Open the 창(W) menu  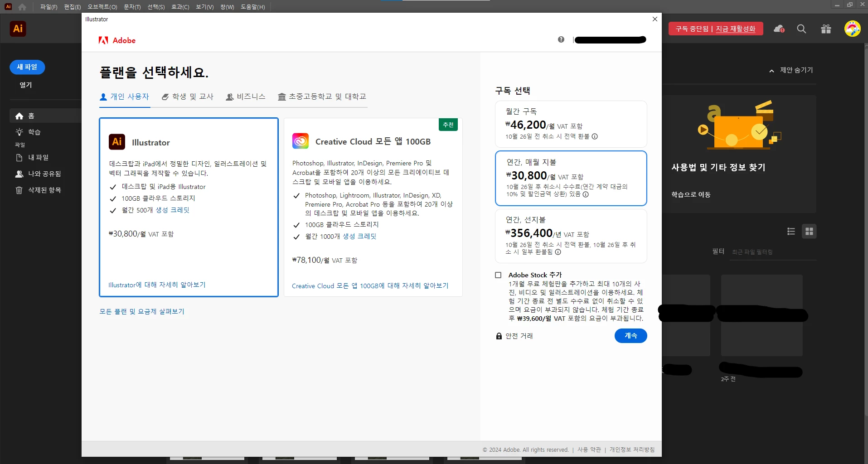[227, 7]
